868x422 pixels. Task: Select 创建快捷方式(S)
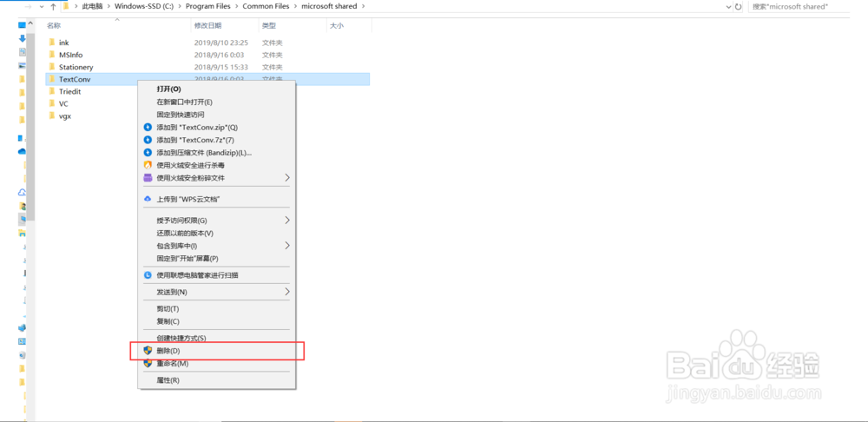click(x=217, y=338)
